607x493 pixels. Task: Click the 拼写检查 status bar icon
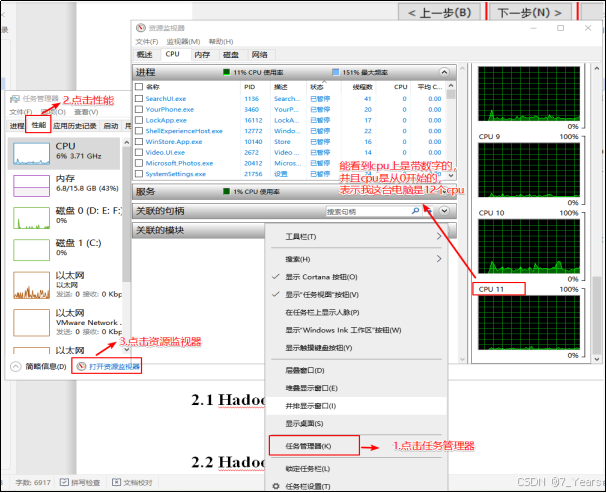click(64, 482)
